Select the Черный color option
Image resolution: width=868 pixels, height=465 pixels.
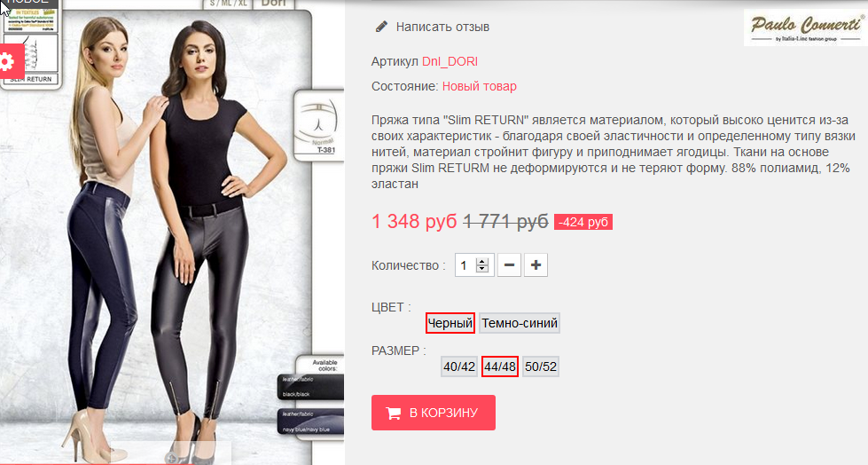(450, 323)
